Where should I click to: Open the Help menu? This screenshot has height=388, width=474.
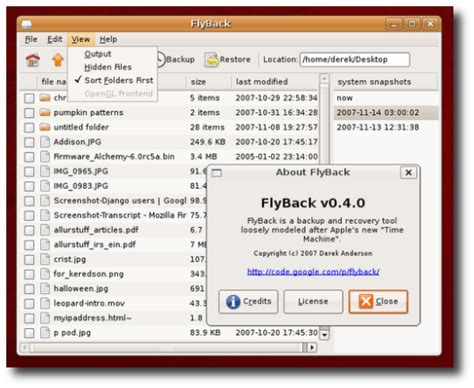click(108, 39)
